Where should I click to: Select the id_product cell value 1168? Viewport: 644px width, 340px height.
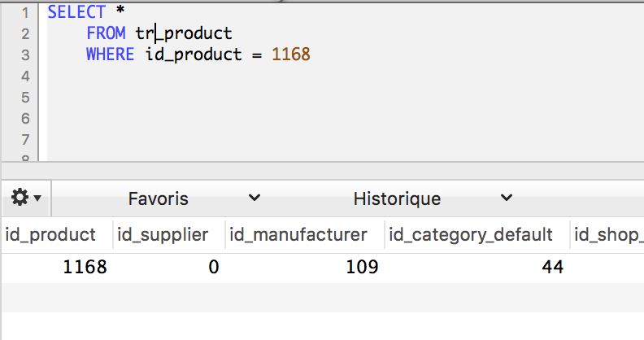pyautogui.click(x=85, y=267)
